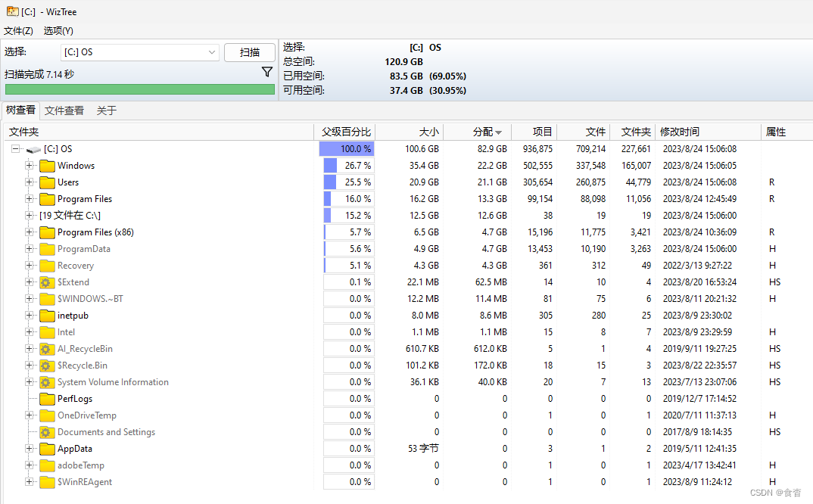Image resolution: width=813 pixels, height=504 pixels.
Task: Click the Windows folder icon
Action: tap(47, 166)
